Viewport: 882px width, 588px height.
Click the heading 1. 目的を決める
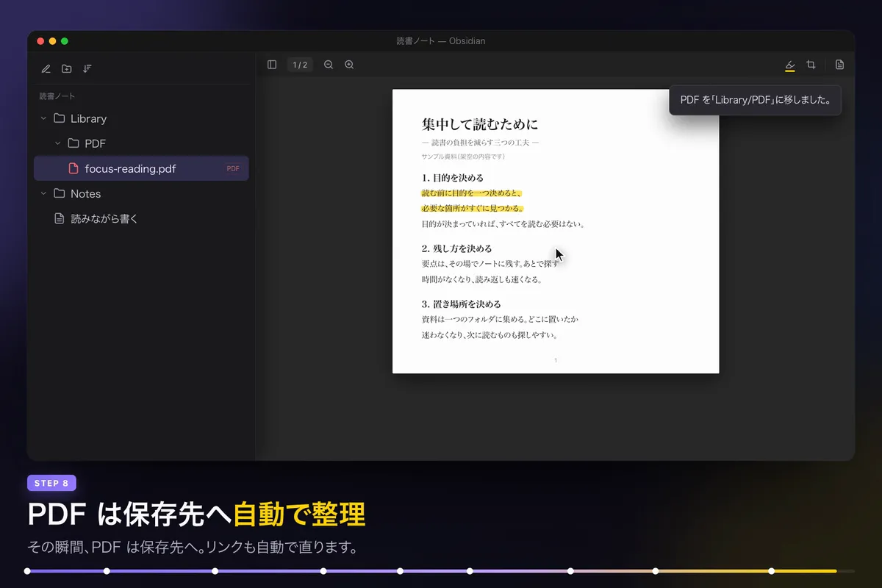pyautogui.click(x=453, y=178)
